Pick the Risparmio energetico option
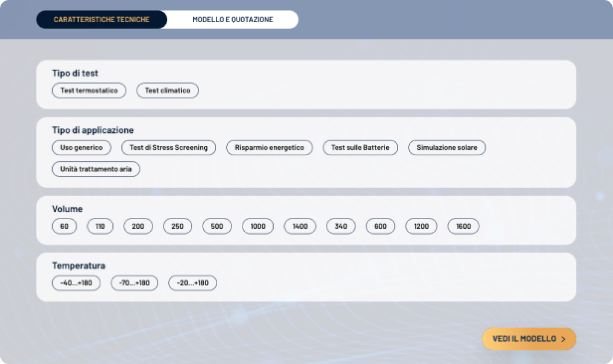This screenshot has width=613, height=364. (269, 148)
